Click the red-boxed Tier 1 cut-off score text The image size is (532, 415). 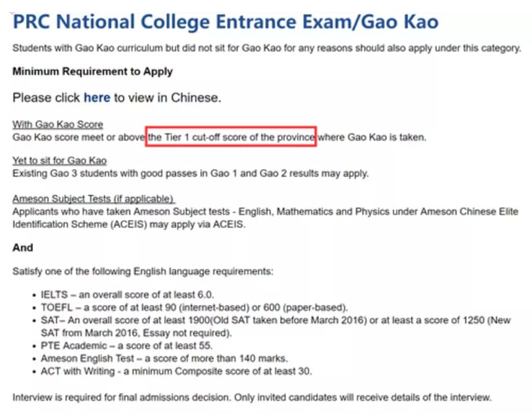click(231, 137)
